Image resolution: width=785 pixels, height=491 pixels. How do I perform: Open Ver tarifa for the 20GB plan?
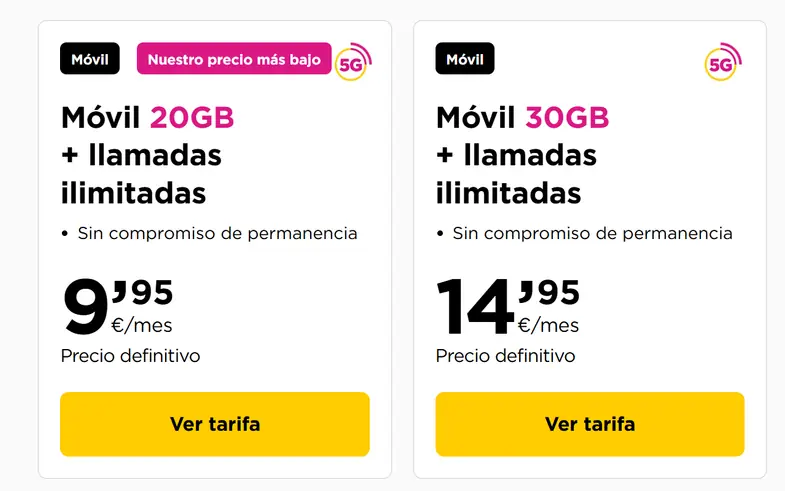215,424
